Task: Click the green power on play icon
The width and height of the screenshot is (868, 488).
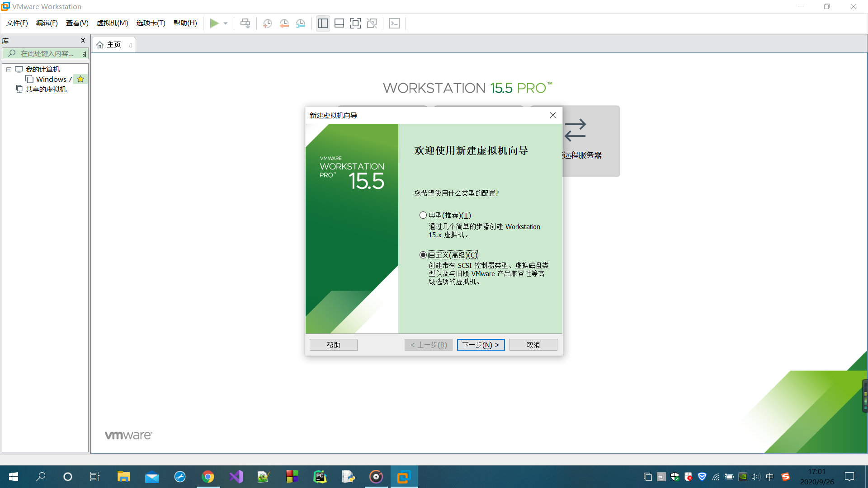Action: click(214, 23)
